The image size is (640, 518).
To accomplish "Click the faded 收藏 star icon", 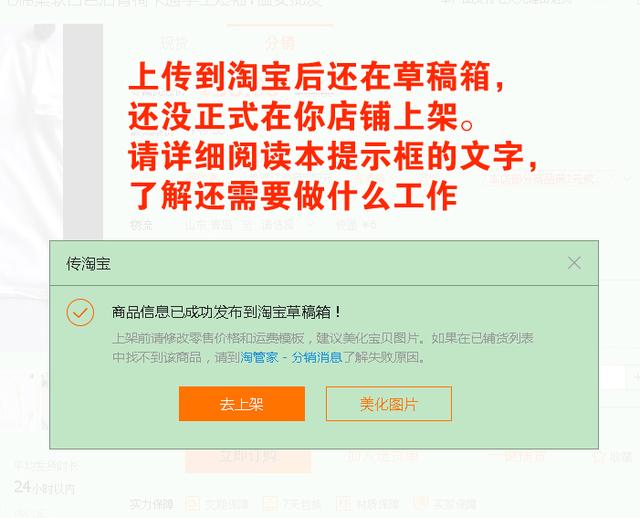I will click(x=599, y=457).
